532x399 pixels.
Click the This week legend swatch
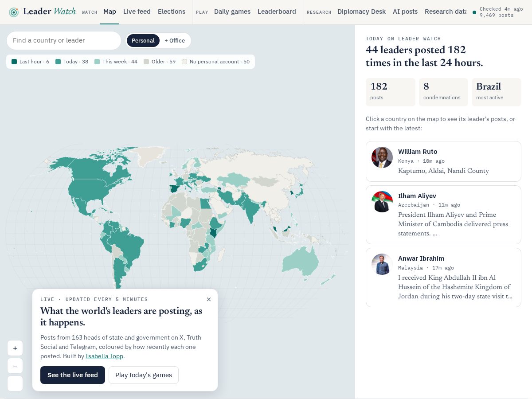click(x=97, y=62)
